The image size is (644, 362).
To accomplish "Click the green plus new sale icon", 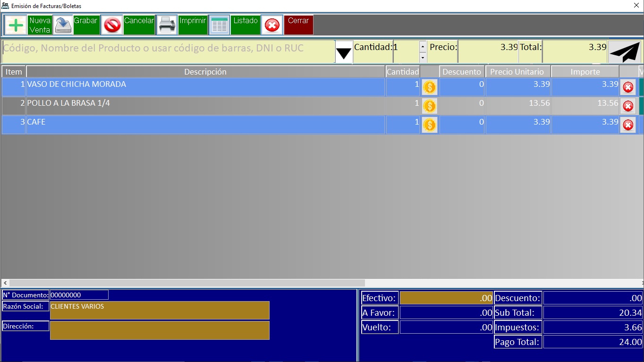I will click(x=16, y=25).
